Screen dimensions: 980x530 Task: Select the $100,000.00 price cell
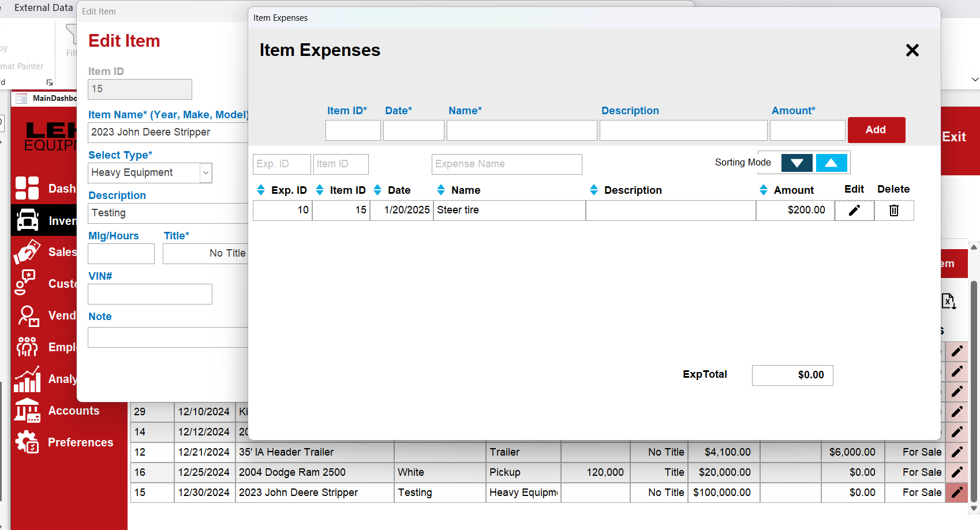pos(724,493)
